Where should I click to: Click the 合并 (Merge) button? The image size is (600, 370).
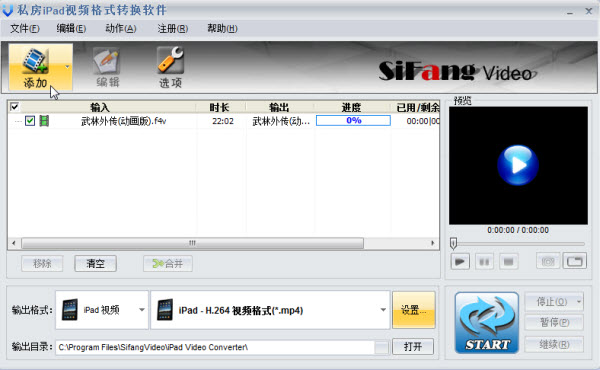click(x=168, y=263)
